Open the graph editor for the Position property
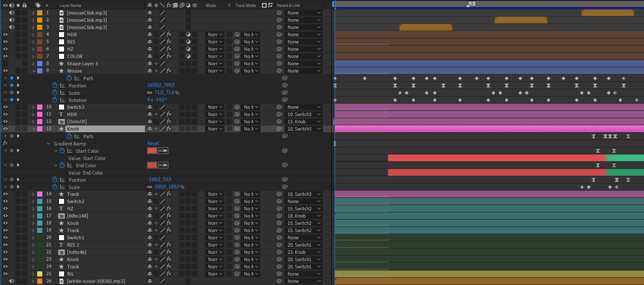The height and width of the screenshot is (285, 644). point(63,85)
